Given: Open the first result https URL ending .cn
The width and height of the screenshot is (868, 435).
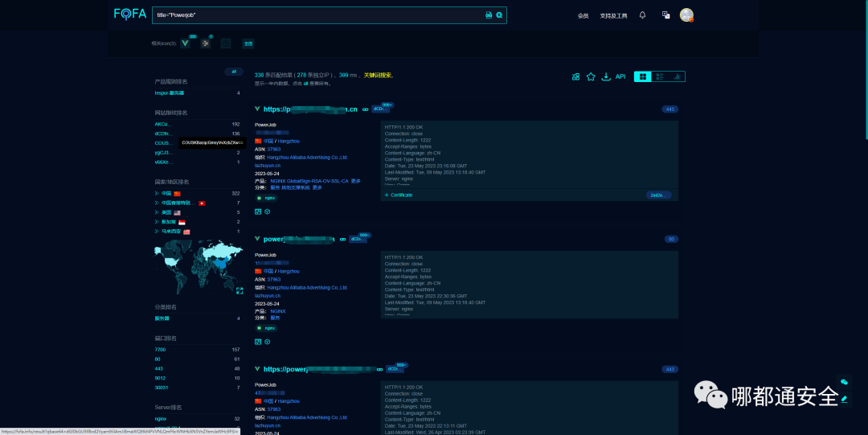Looking at the screenshot, I should (x=310, y=109).
